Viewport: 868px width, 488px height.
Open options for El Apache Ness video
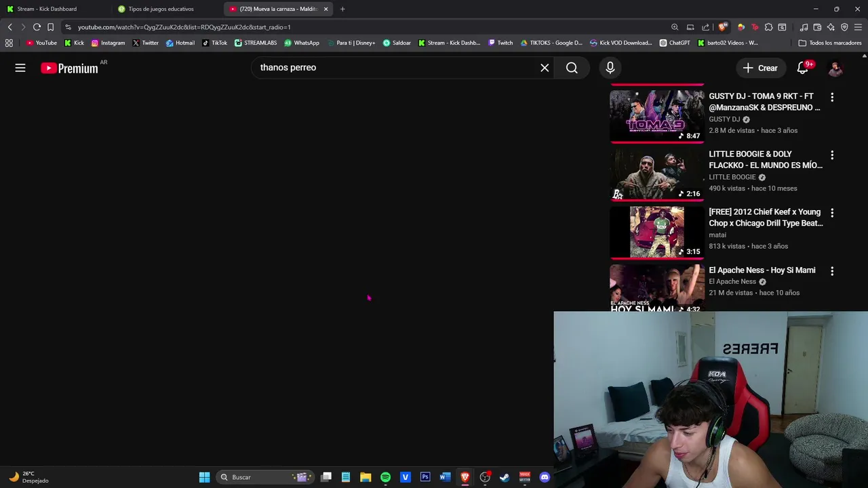point(832,271)
